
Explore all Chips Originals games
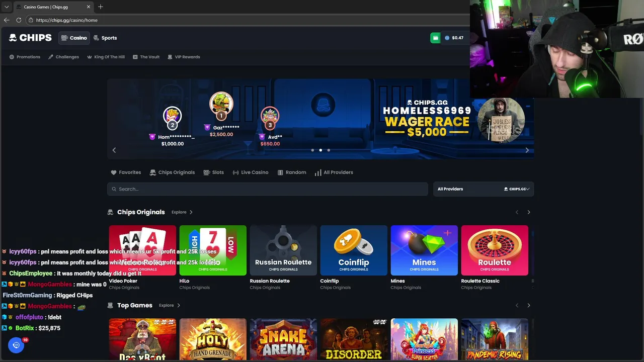tap(182, 212)
